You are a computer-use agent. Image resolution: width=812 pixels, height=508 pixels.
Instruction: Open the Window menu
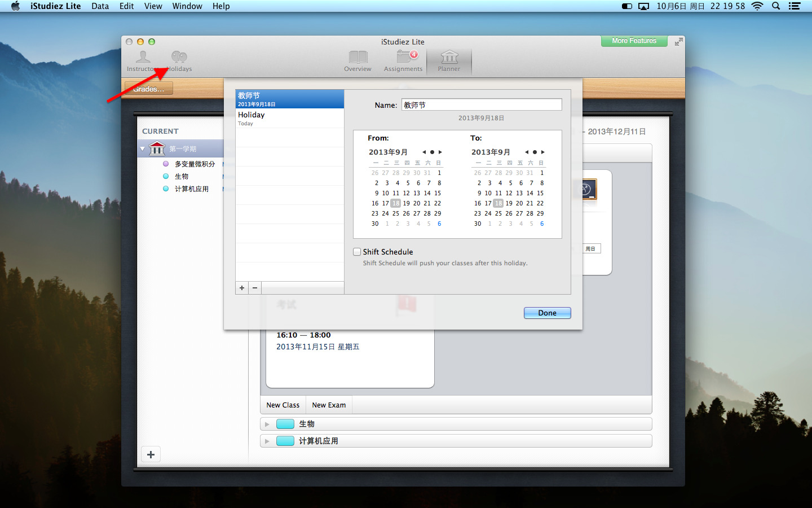tap(187, 6)
